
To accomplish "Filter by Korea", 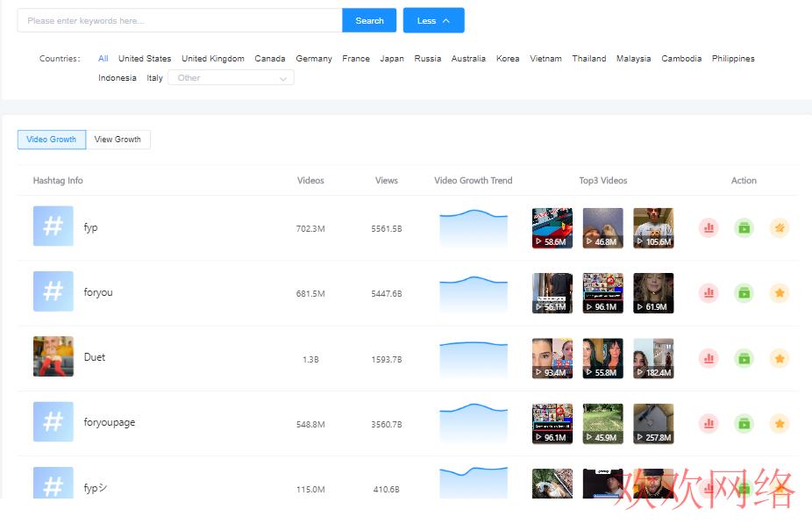I will coord(508,59).
